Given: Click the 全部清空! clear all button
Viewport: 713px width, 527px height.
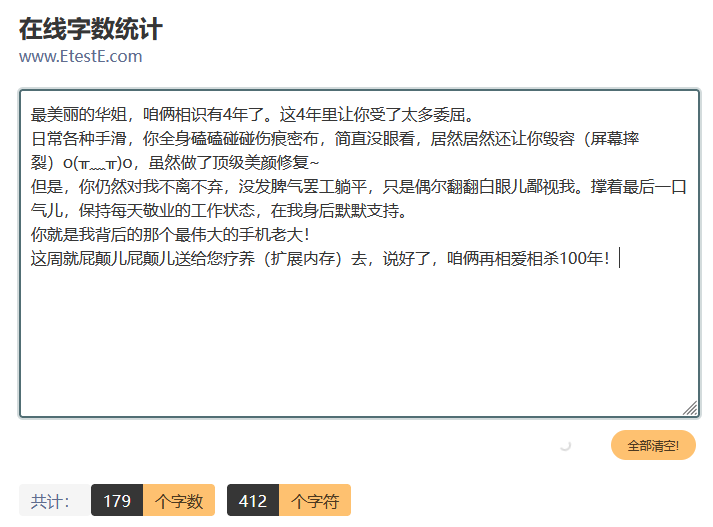Looking at the screenshot, I should (653, 445).
